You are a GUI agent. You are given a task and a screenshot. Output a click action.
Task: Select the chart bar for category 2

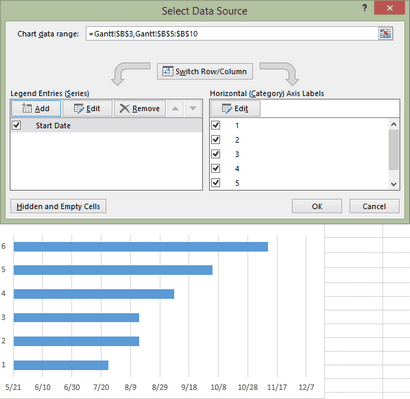click(76, 341)
